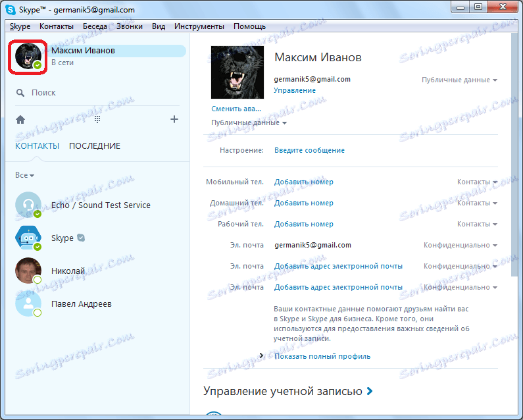The height and width of the screenshot is (420, 523).
Task: Add a mobile phone number link
Action: 303,182
